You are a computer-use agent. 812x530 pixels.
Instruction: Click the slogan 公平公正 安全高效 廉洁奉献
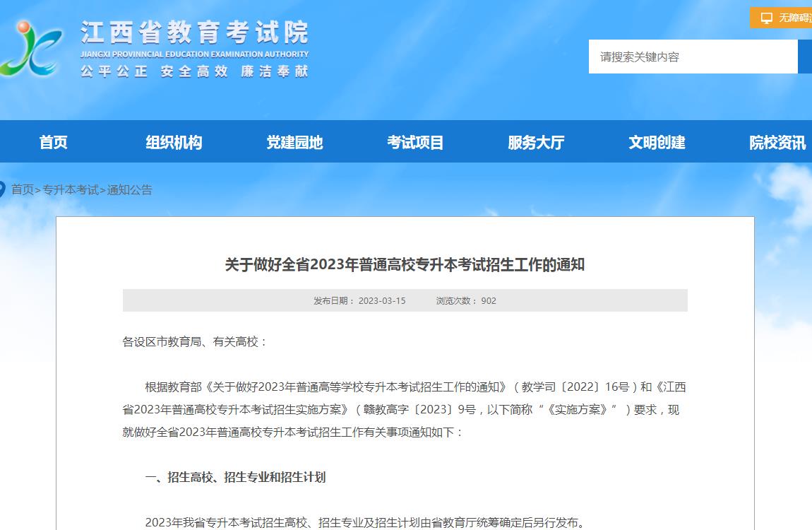[195, 71]
